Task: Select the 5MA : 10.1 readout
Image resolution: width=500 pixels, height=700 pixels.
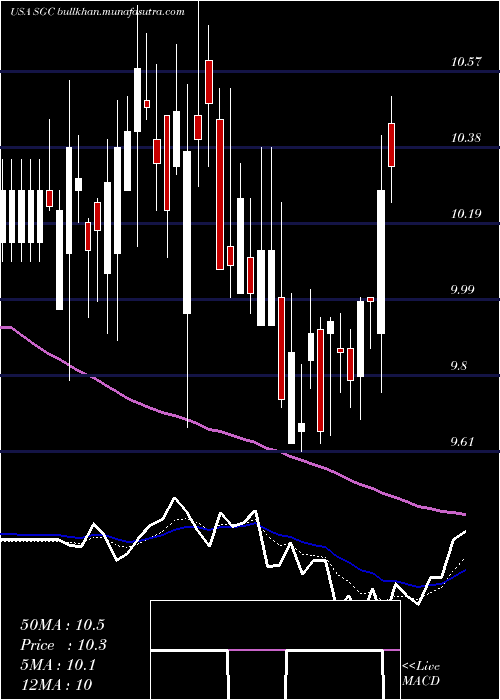Action: (x=58, y=665)
